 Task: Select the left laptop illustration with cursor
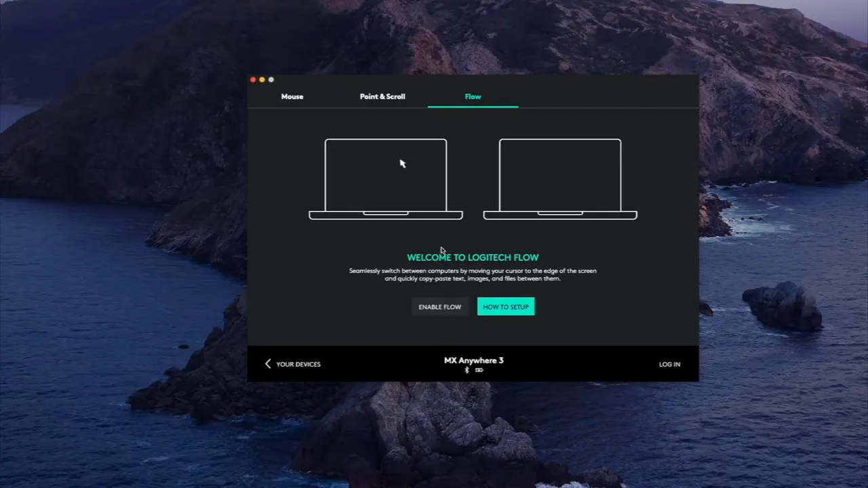[386, 179]
